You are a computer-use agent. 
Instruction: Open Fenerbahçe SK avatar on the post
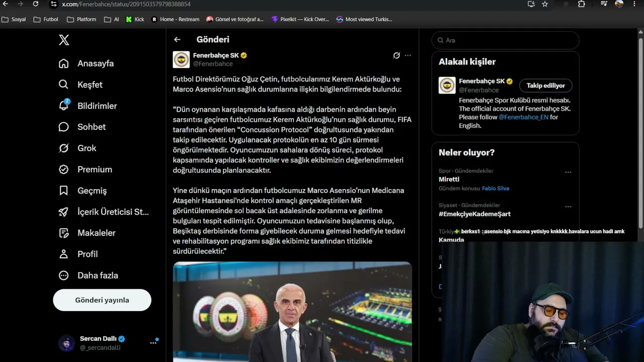pos(181,59)
